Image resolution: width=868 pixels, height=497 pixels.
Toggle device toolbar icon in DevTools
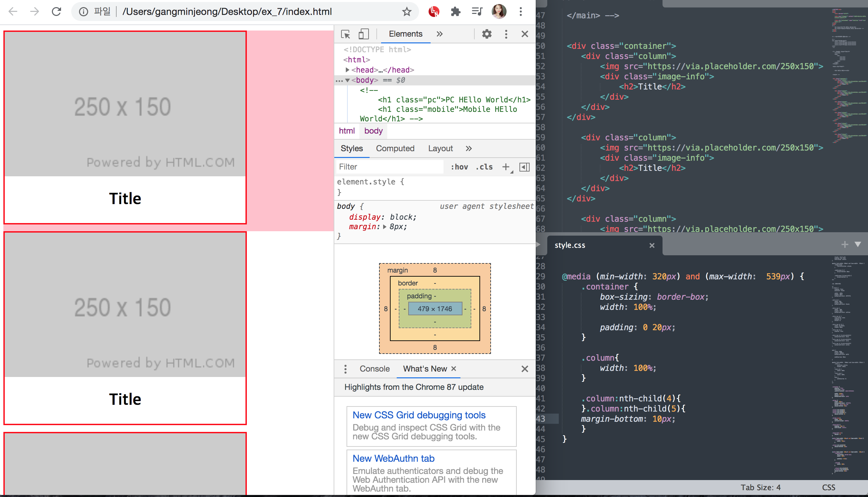pos(363,34)
